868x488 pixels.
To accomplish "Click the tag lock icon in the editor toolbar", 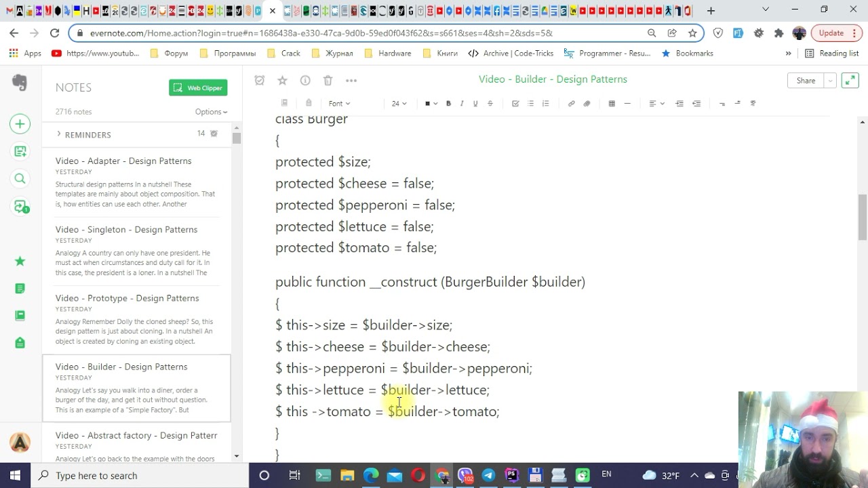I will click(309, 103).
